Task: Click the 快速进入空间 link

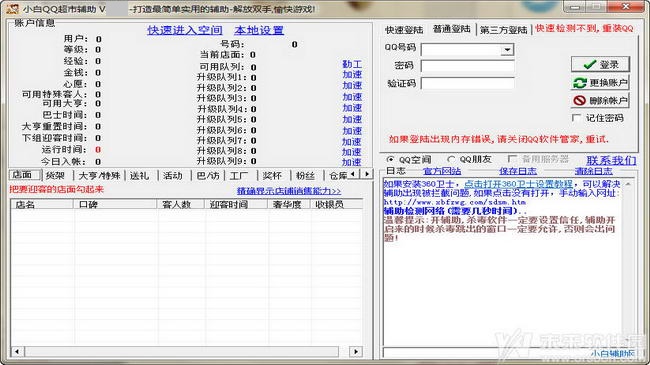Action: pos(185,30)
